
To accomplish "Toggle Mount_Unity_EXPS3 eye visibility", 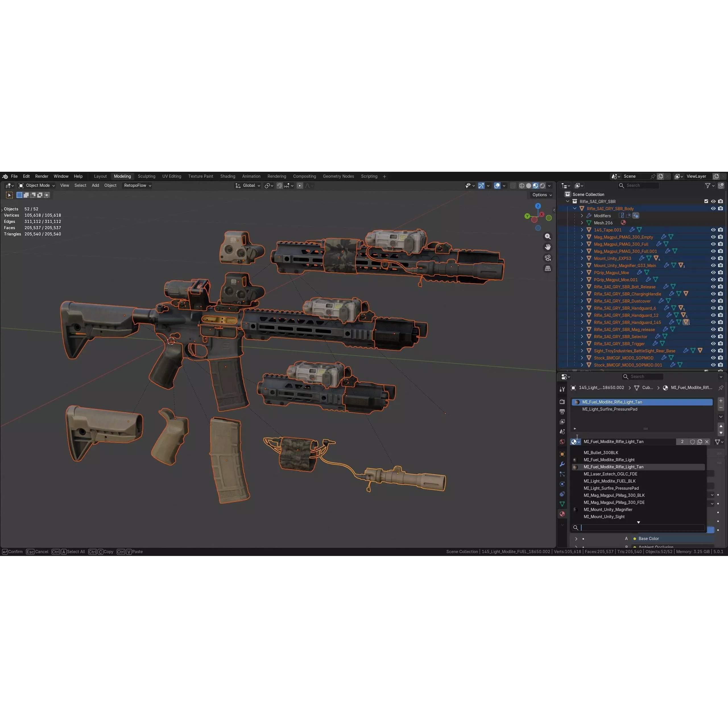I will [x=713, y=258].
